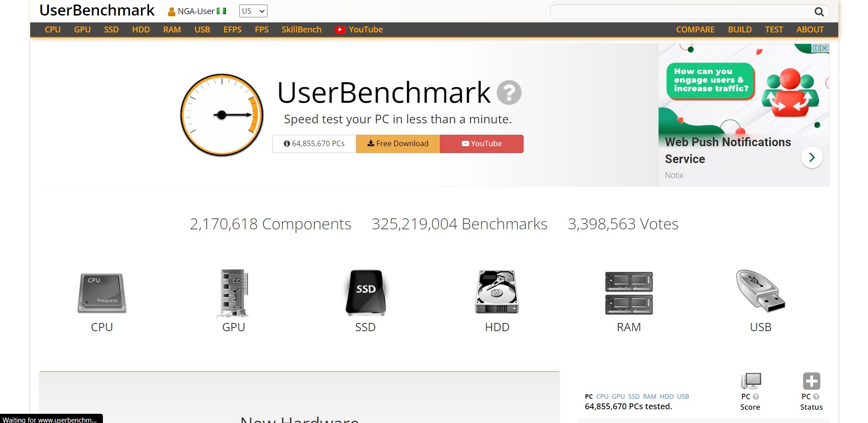Open the FPS navbar item
Viewport: 868px width, 423px height.
(x=262, y=30)
